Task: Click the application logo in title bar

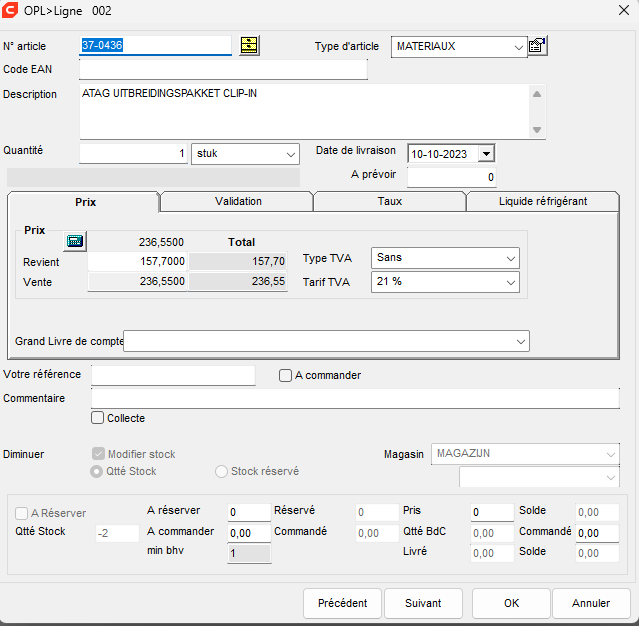Action: tap(10, 10)
